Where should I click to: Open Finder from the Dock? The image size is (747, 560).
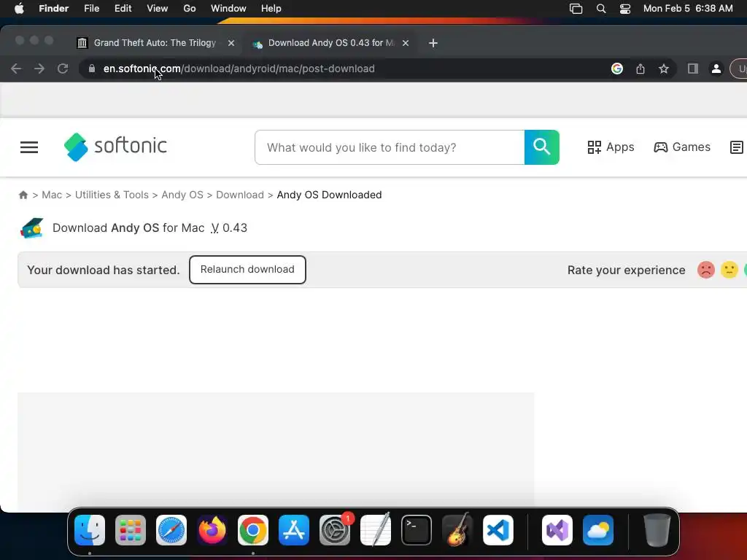coord(90,530)
